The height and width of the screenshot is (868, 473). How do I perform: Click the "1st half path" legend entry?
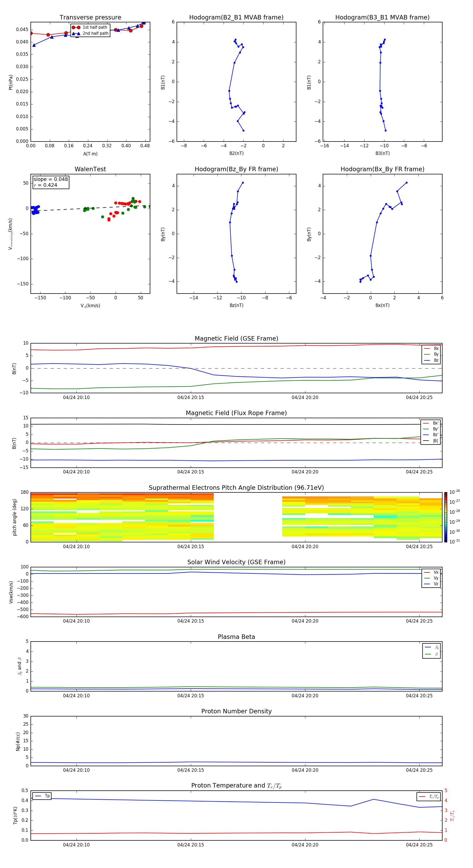[x=90, y=27]
